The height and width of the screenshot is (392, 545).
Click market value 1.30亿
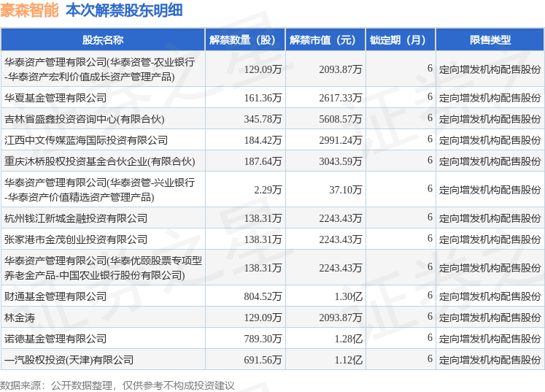tap(348, 296)
